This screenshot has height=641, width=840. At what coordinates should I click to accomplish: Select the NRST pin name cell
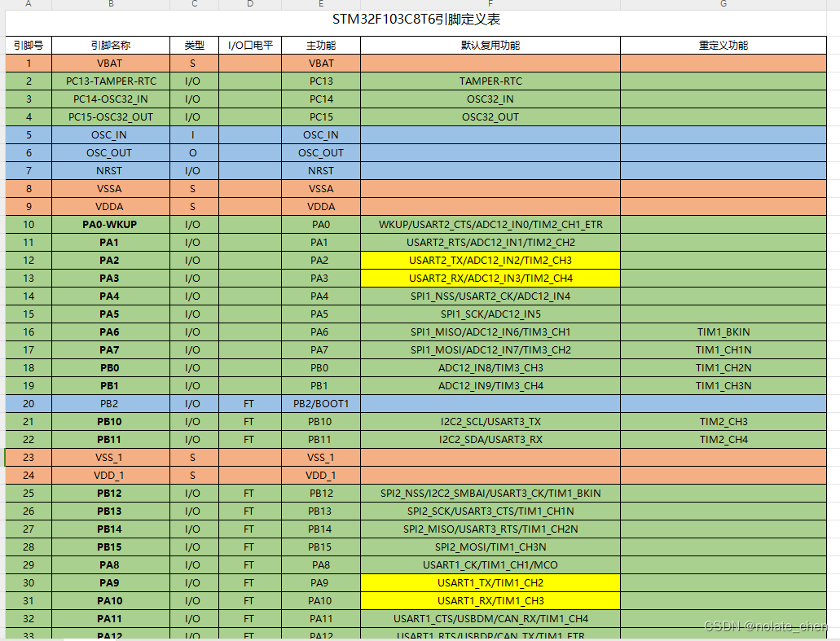[x=111, y=171]
